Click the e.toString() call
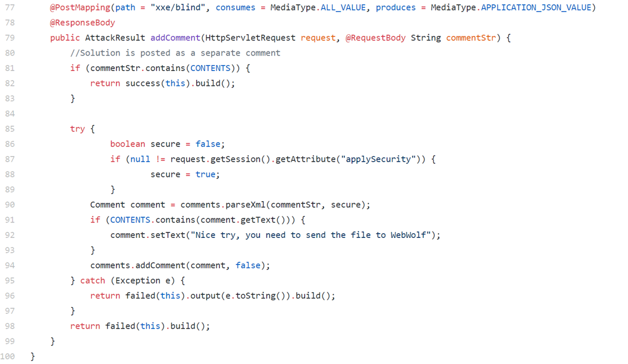 pyautogui.click(x=255, y=296)
